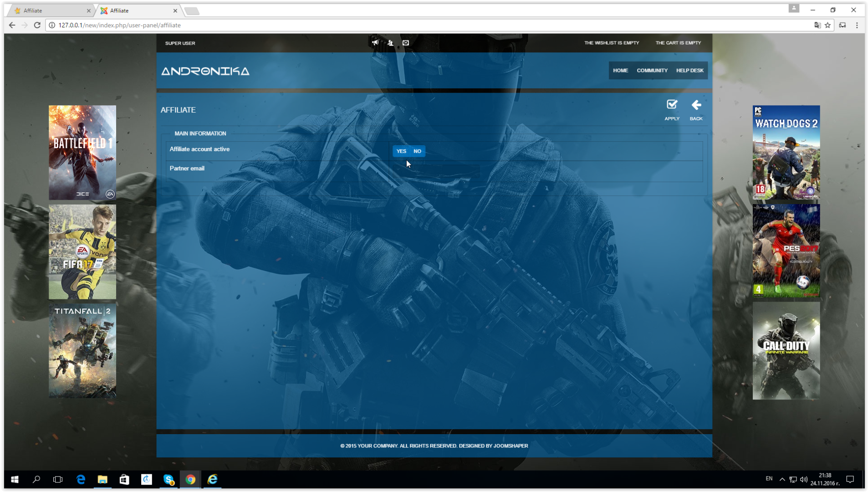Open File Explorer from taskbar
868x492 pixels.
[102, 479]
